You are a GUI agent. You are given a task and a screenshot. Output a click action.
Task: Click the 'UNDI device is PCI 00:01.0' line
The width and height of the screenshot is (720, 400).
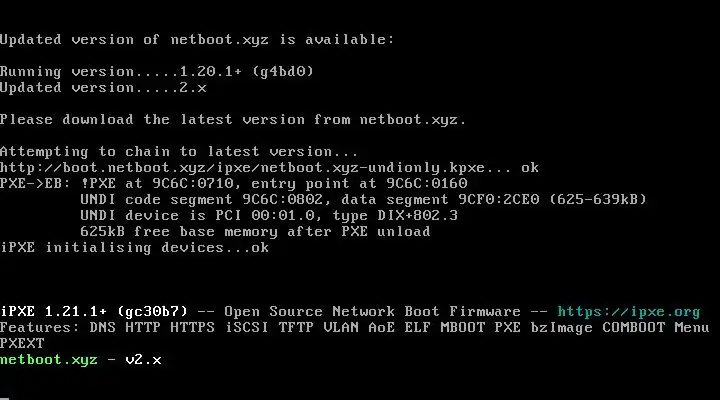click(x=268, y=216)
